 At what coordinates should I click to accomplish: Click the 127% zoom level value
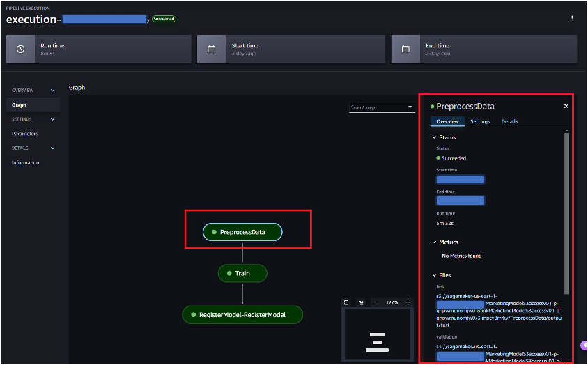tap(392, 302)
